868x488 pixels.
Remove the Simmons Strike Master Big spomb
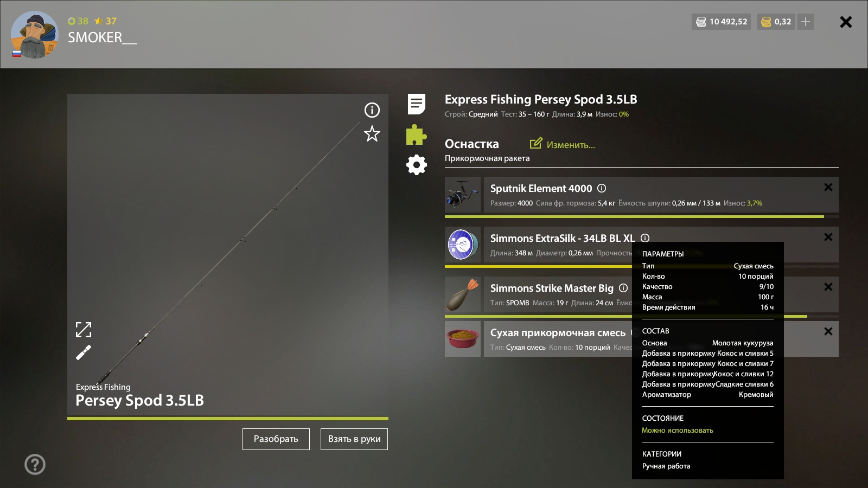[828, 287]
